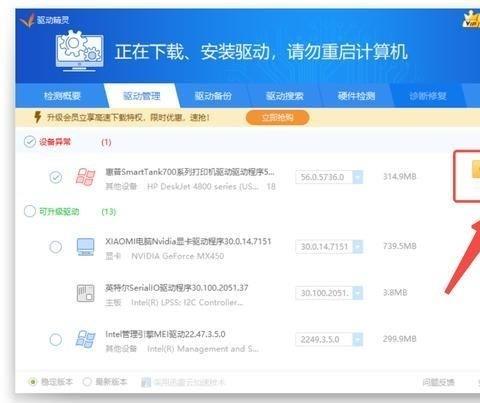Click the 314.9MB size value

(x=400, y=177)
